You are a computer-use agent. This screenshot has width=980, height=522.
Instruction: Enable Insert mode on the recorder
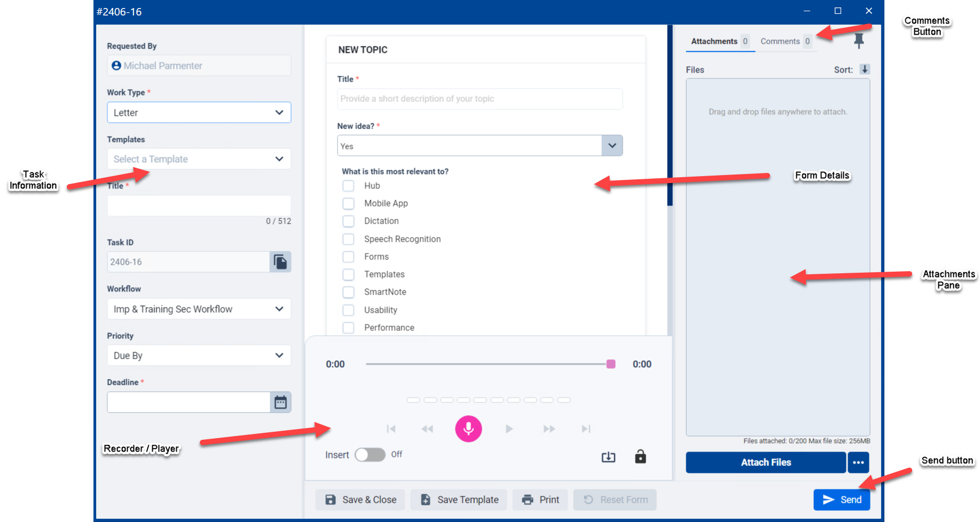coord(370,454)
